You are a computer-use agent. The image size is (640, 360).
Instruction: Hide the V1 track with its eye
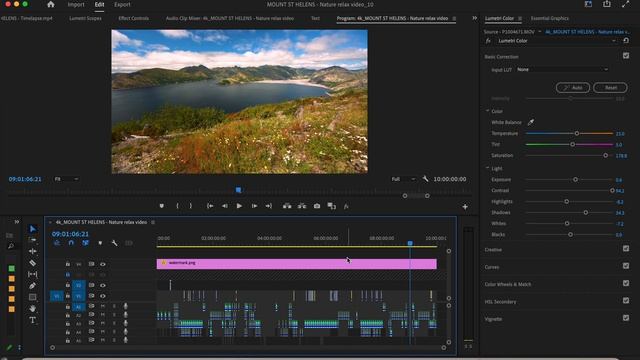pyautogui.click(x=103, y=296)
